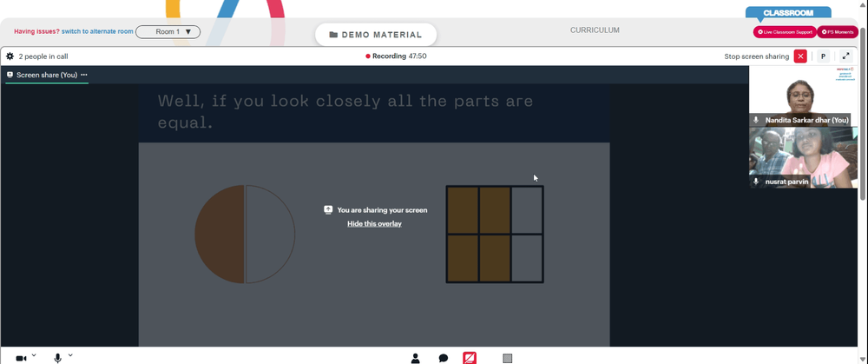The width and height of the screenshot is (868, 364).
Task: Click Live Classroom Support button
Action: coord(785,32)
